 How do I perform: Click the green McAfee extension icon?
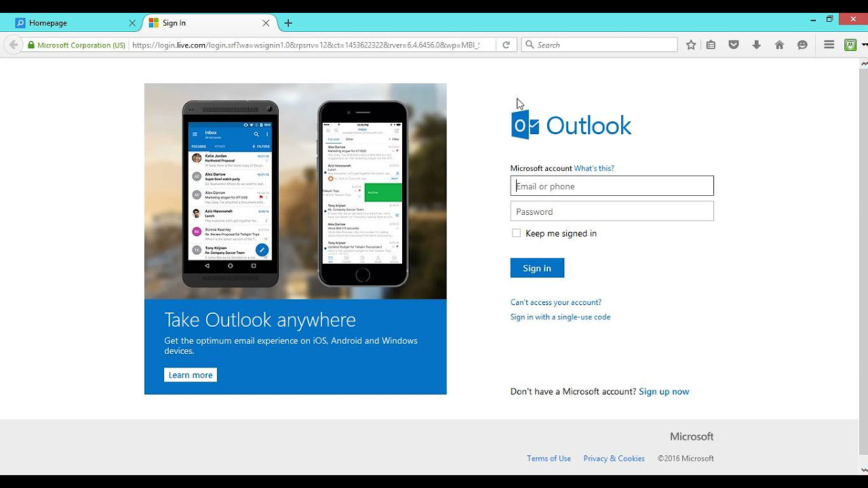click(850, 45)
